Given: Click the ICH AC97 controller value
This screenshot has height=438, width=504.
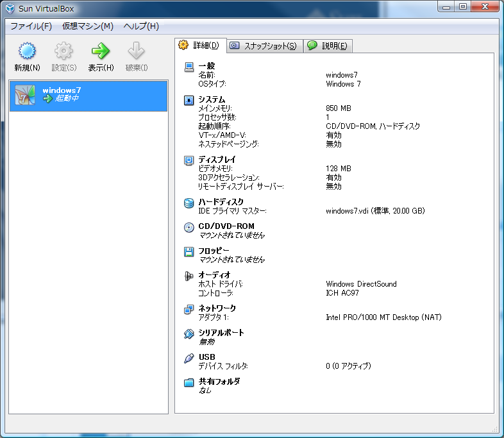Looking at the screenshot, I should [x=342, y=293].
